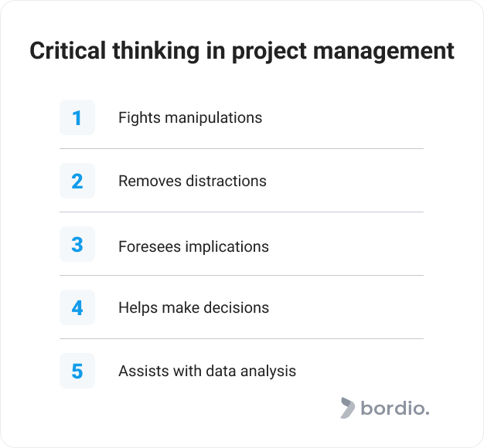Click the number 3 badge
The image size is (484, 448).
tap(77, 244)
